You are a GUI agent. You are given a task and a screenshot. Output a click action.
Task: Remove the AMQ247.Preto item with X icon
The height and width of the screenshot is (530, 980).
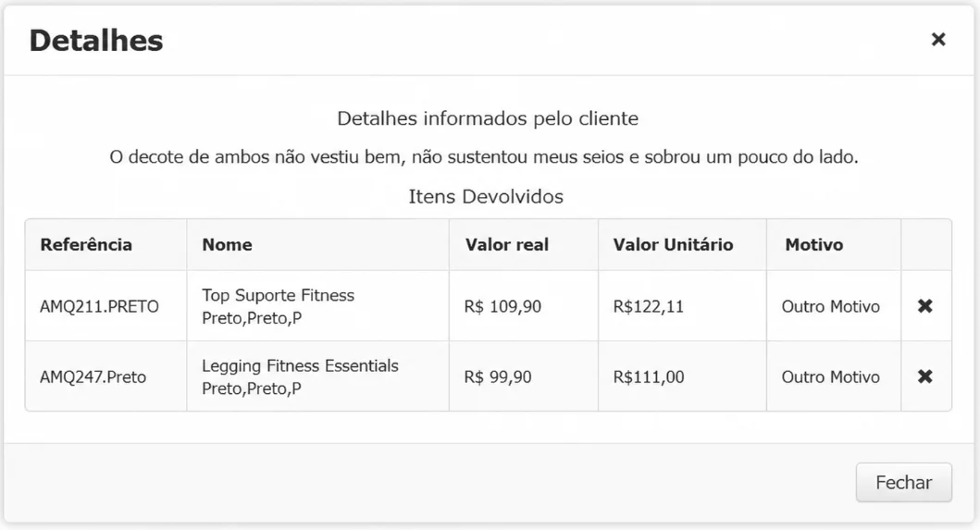925,376
